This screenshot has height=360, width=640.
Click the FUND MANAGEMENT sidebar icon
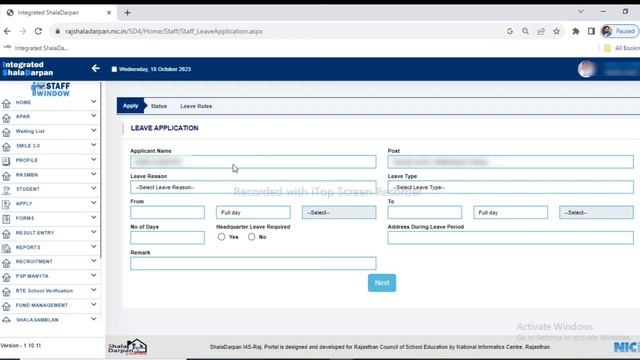pos(6,306)
